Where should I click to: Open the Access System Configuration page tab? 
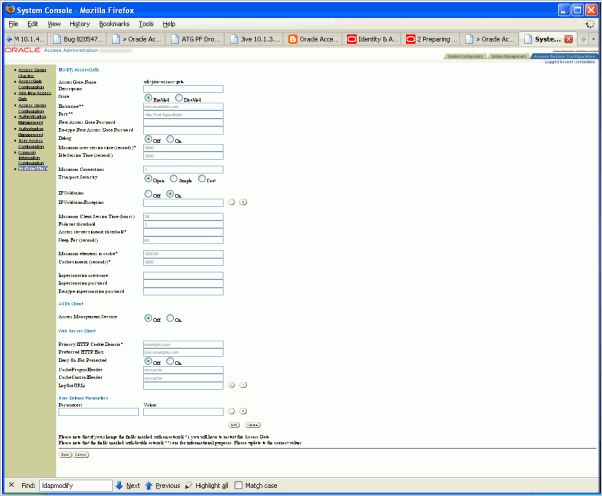click(x=565, y=56)
